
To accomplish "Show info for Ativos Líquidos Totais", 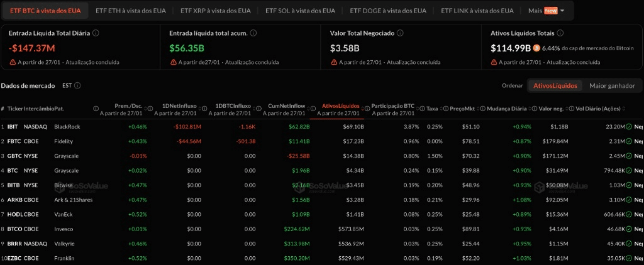I will [x=560, y=33].
